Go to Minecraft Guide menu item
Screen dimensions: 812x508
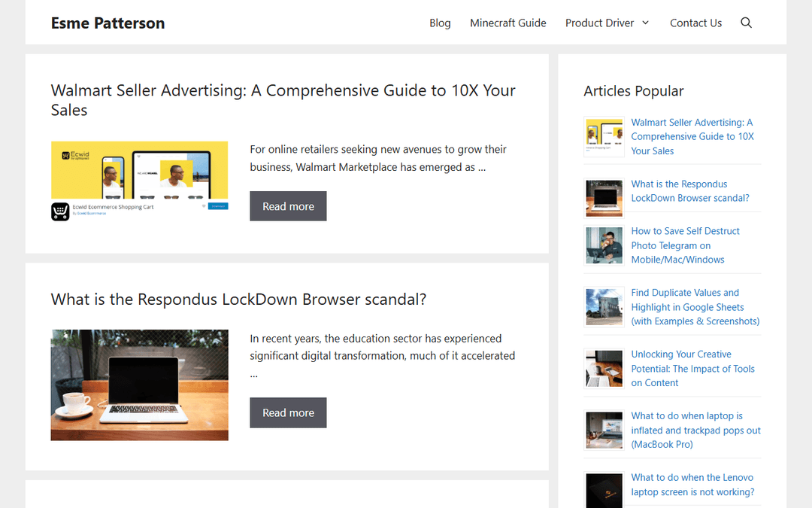pyautogui.click(x=508, y=23)
